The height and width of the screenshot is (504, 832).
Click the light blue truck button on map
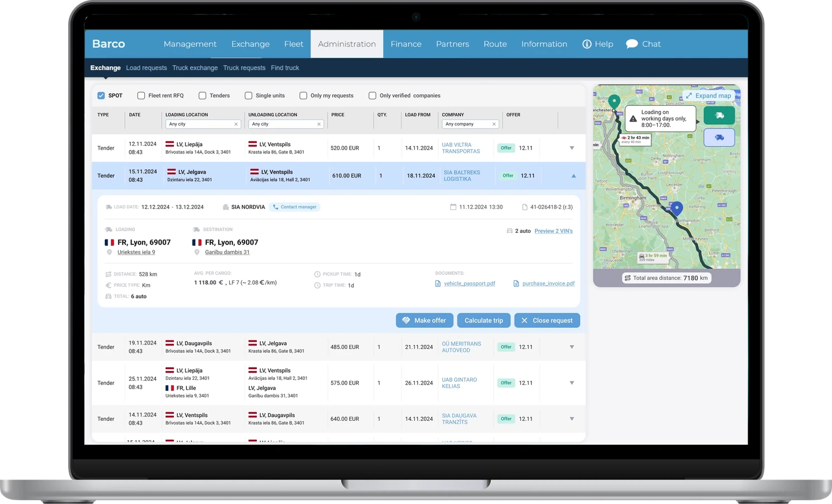tap(719, 138)
